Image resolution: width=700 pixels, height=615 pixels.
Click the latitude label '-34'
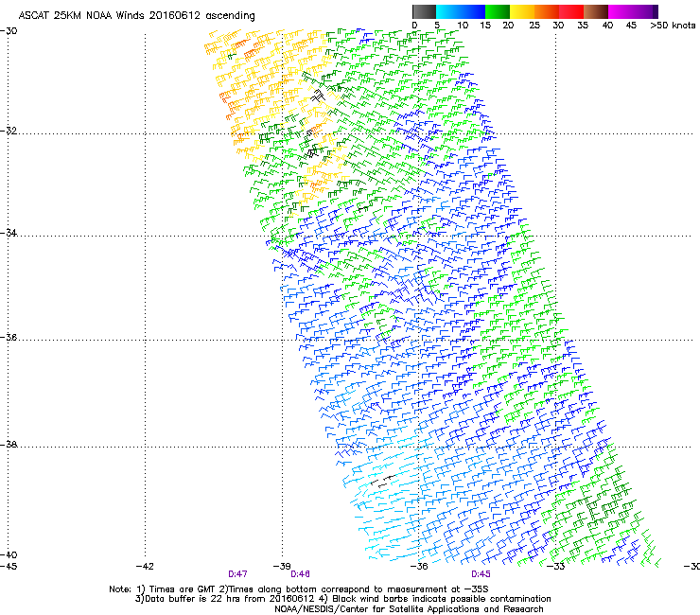click(x=9, y=233)
